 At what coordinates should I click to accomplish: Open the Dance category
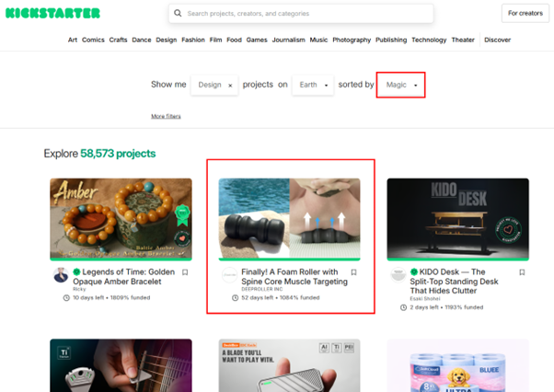(x=142, y=40)
